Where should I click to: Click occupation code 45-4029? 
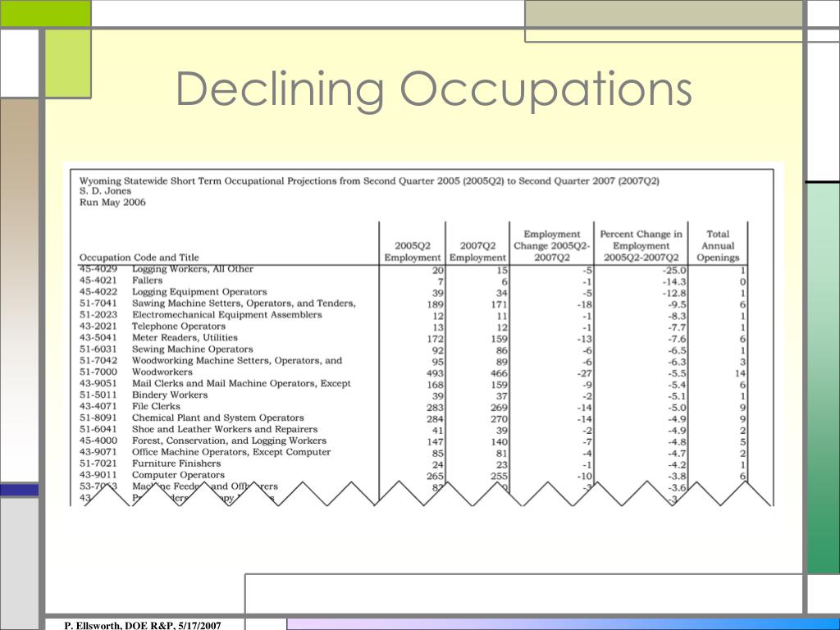pyautogui.click(x=98, y=269)
